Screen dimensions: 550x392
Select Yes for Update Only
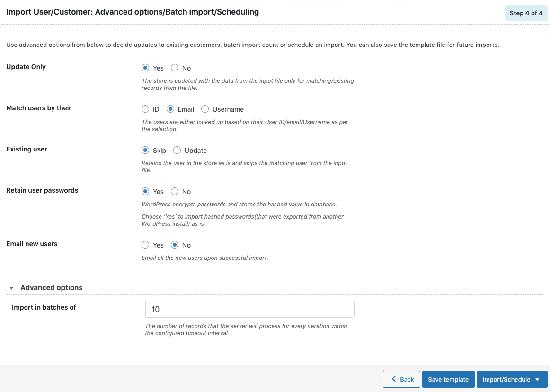pos(145,68)
